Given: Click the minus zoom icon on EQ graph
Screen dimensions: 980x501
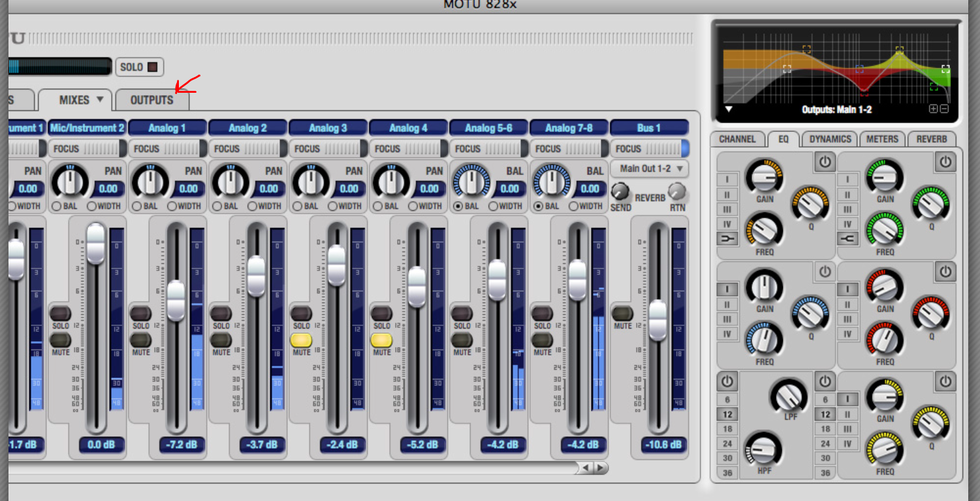Looking at the screenshot, I should coord(944,109).
